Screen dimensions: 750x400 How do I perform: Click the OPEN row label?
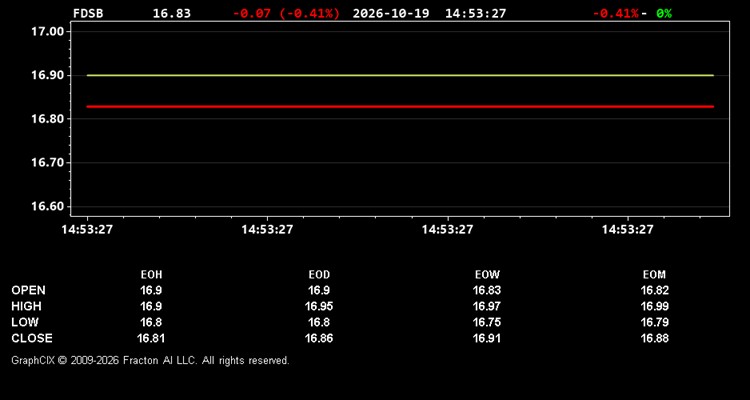[29, 290]
